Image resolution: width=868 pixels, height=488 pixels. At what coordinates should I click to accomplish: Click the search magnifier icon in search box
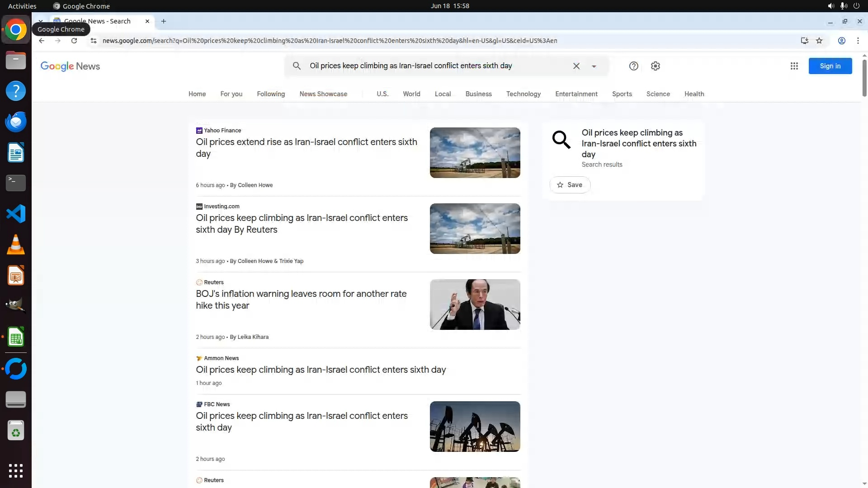[297, 66]
